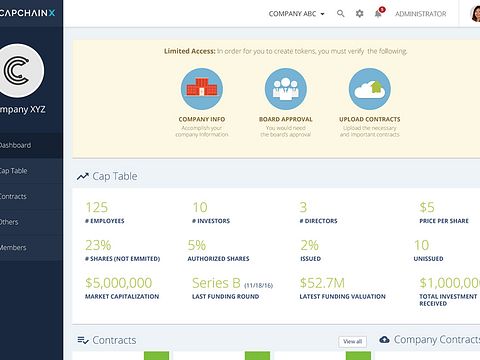Image resolution: width=480 pixels, height=360 pixels.
Task: Click the Cap Table trend-line icon
Action: pos(83,176)
